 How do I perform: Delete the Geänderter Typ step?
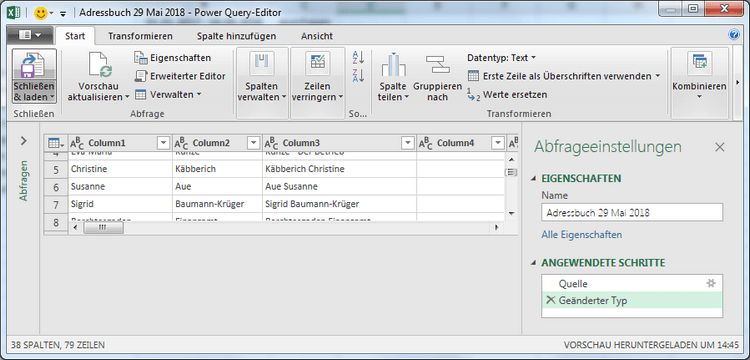tap(550, 300)
